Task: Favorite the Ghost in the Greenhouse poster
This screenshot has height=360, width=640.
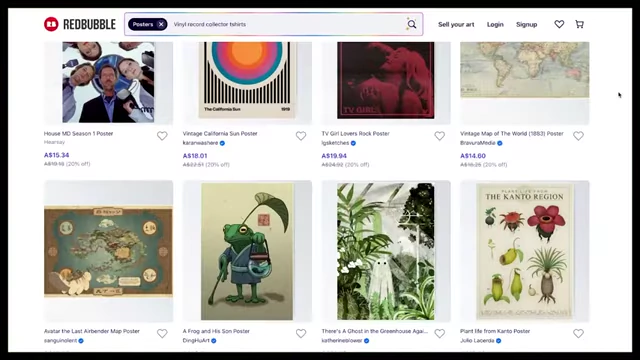Action: click(x=440, y=333)
